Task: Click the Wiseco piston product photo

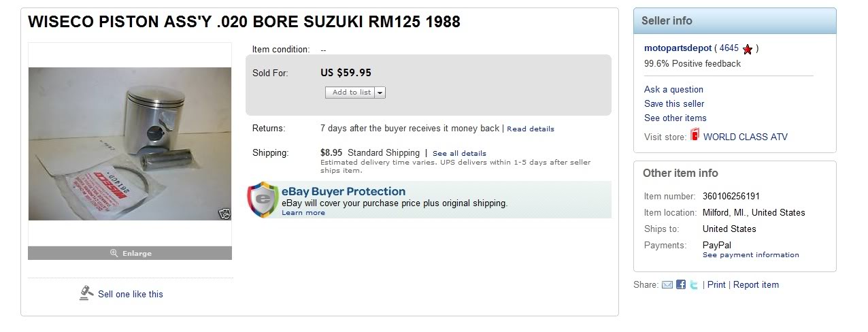Action: (x=129, y=144)
